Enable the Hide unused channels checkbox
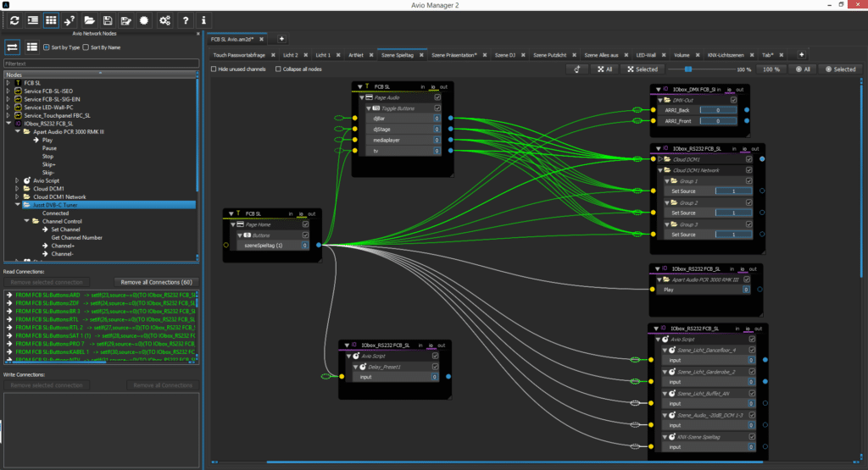Image resolution: width=868 pixels, height=470 pixels. [214, 69]
